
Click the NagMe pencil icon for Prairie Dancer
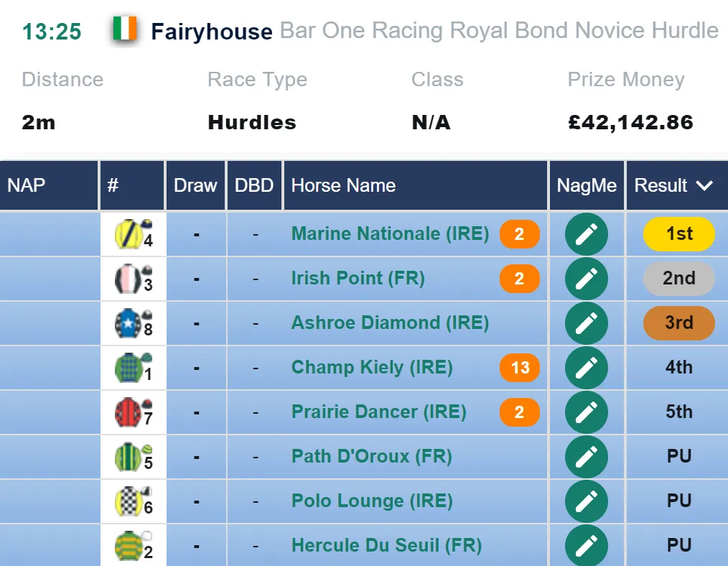pyautogui.click(x=587, y=412)
